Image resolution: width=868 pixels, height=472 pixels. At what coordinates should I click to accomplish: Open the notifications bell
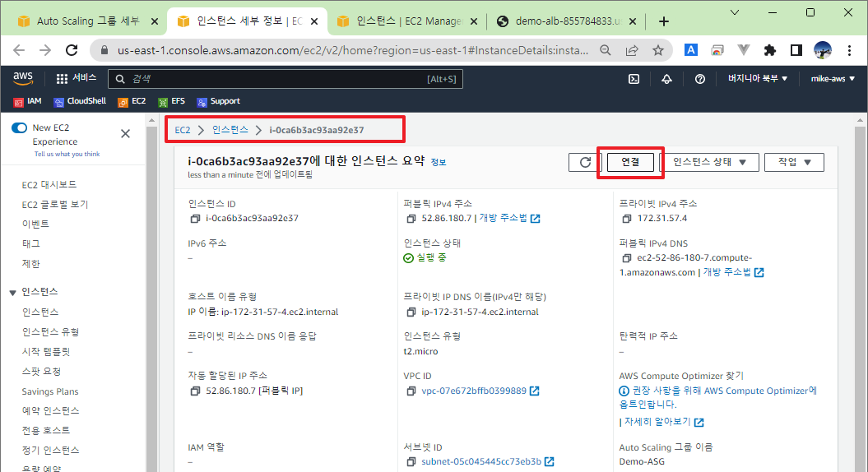tap(666, 79)
